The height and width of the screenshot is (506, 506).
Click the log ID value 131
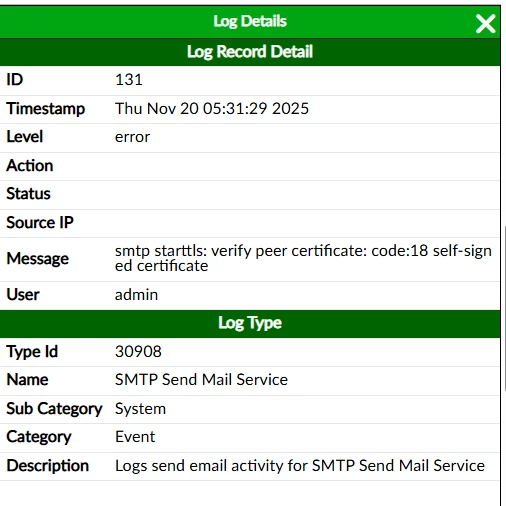(129, 80)
